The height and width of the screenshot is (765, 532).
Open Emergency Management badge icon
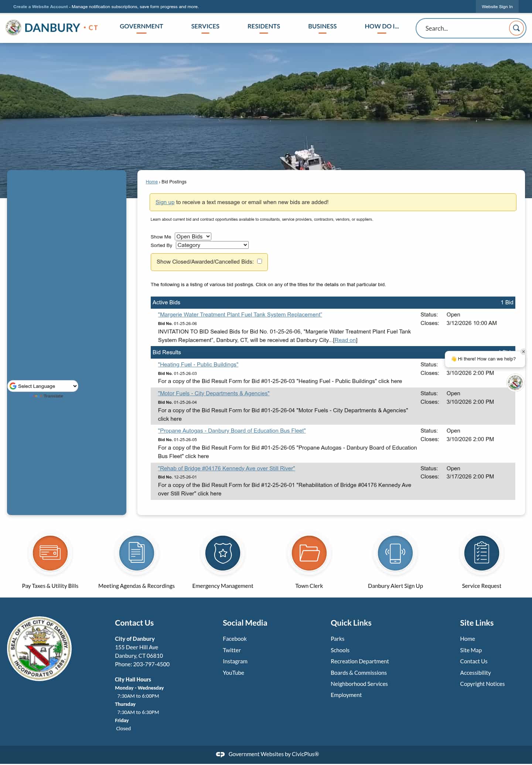tap(223, 553)
